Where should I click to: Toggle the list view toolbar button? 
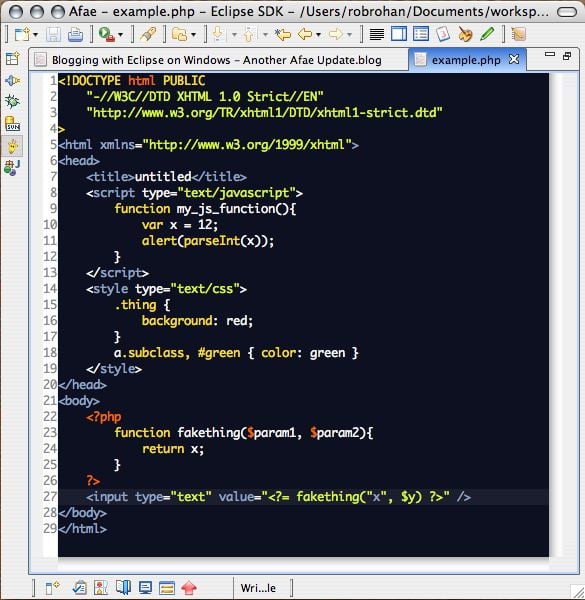421,34
